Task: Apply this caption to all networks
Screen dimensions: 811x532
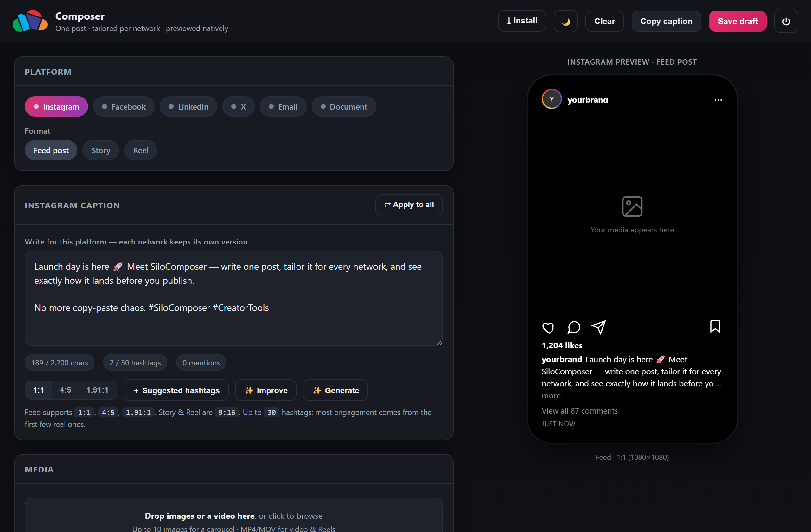Action: pyautogui.click(x=409, y=205)
